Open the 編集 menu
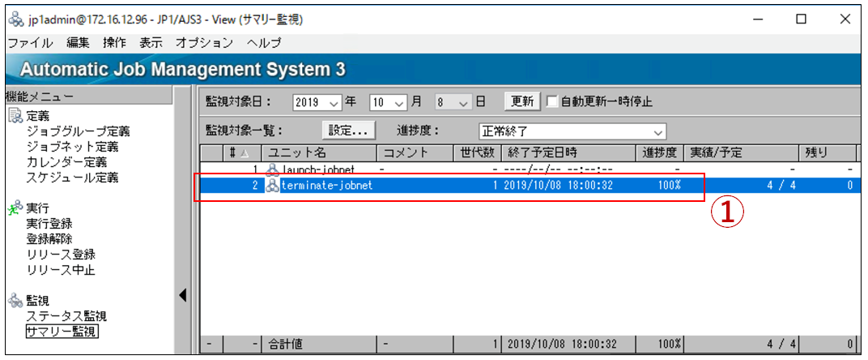 point(78,43)
